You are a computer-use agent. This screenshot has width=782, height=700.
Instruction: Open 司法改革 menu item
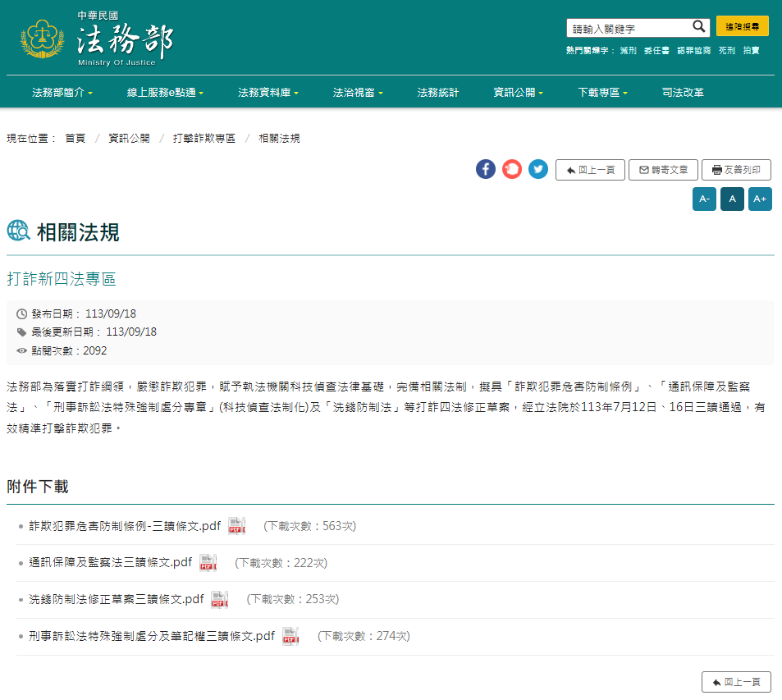point(683,93)
